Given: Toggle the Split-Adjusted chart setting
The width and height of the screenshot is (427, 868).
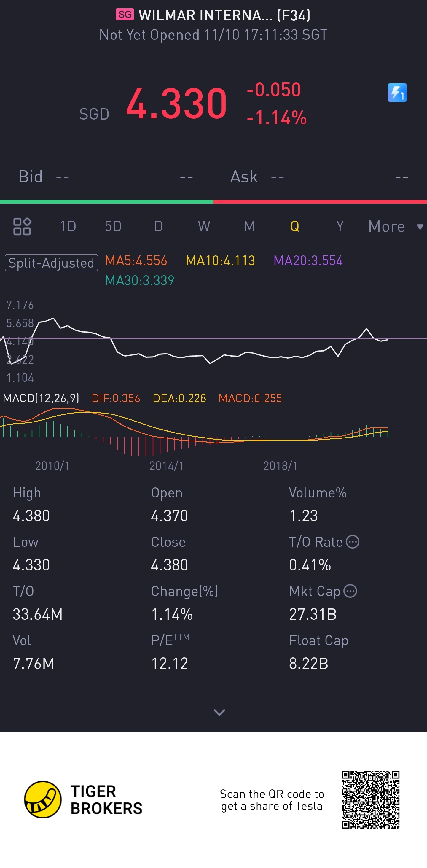Looking at the screenshot, I should pos(51,263).
